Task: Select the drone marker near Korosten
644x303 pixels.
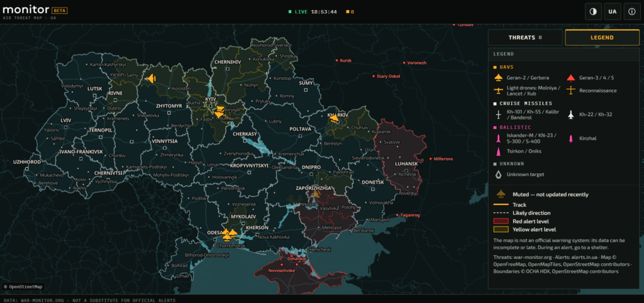Action: click(151, 78)
